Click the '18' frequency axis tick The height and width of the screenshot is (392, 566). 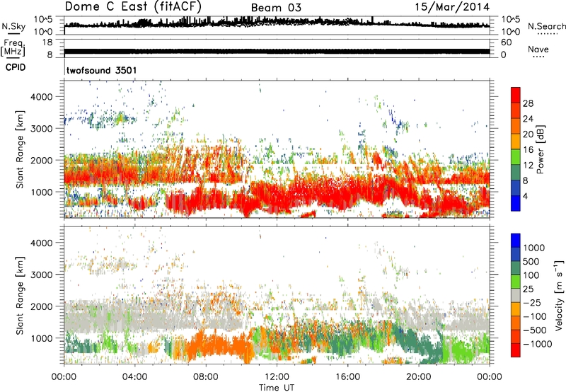(47, 42)
